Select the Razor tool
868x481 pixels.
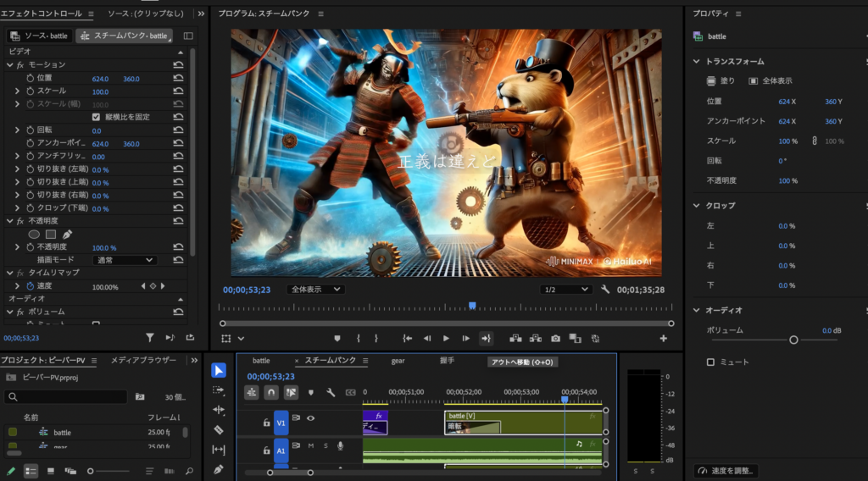(x=219, y=429)
